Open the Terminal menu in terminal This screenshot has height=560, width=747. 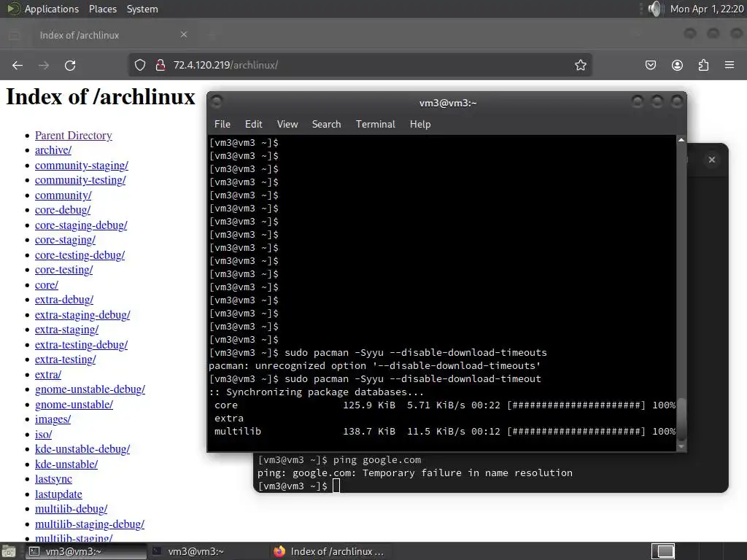coord(376,124)
